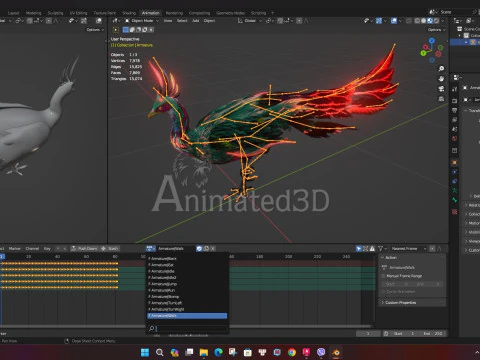
Task: Open the Nearest Frame snapping dropdown
Action: click(409, 249)
